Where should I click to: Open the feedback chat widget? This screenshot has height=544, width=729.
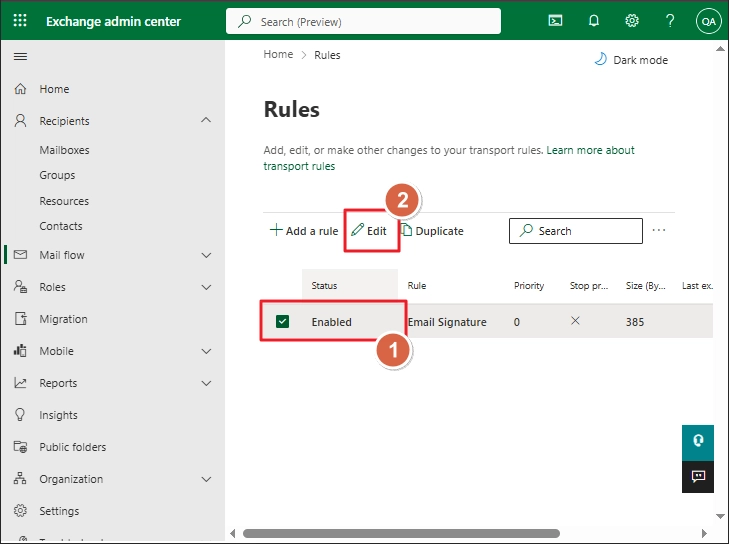[698, 477]
